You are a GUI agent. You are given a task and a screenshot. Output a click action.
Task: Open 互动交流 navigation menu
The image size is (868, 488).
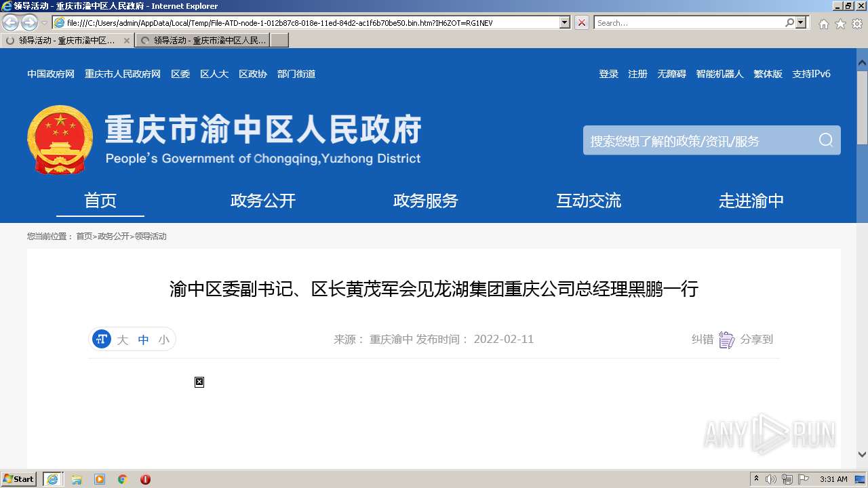(589, 201)
